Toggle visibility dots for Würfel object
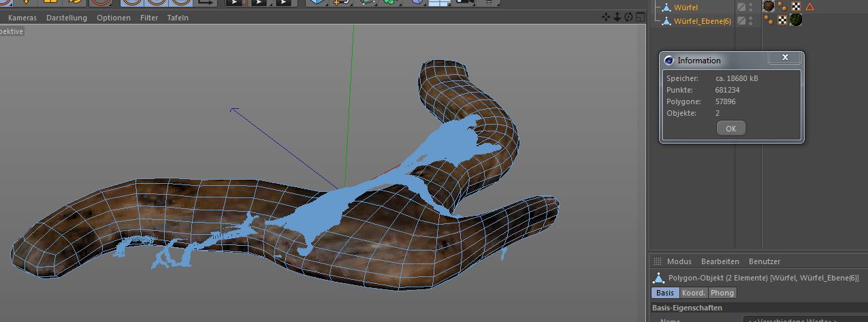 pyautogui.click(x=751, y=7)
